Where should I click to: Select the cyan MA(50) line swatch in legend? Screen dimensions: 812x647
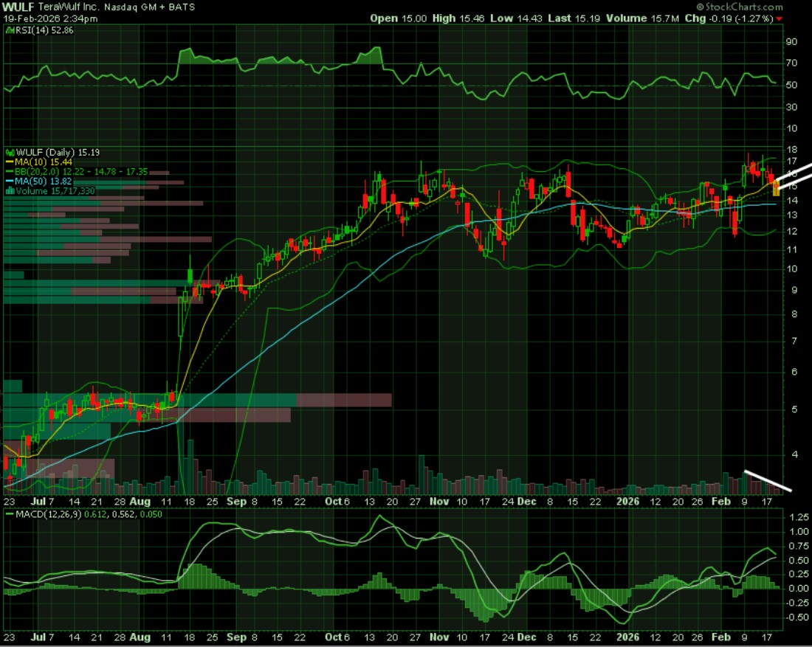[x=10, y=181]
